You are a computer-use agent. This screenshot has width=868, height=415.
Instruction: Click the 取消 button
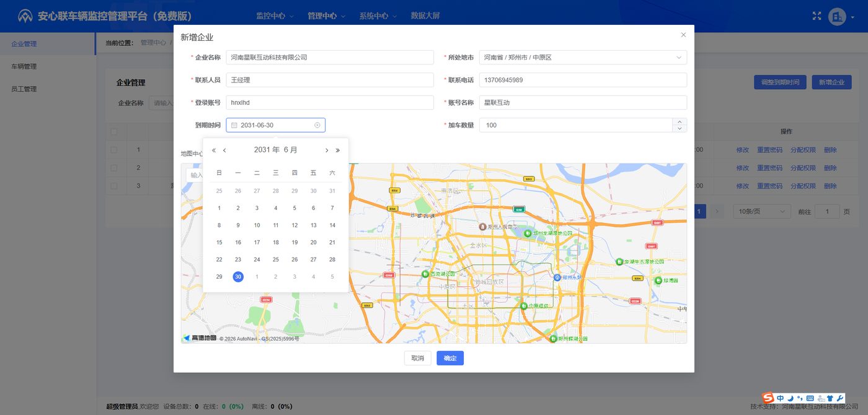[x=418, y=358]
